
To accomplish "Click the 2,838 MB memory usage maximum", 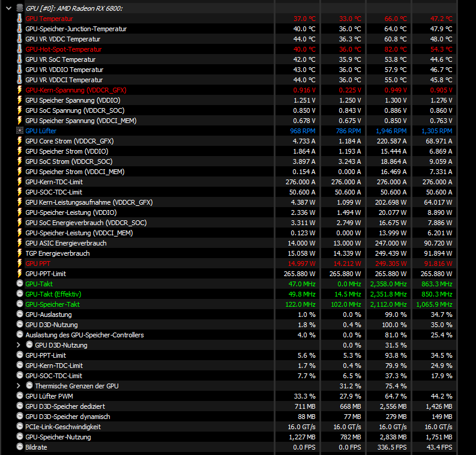I will [393, 437].
